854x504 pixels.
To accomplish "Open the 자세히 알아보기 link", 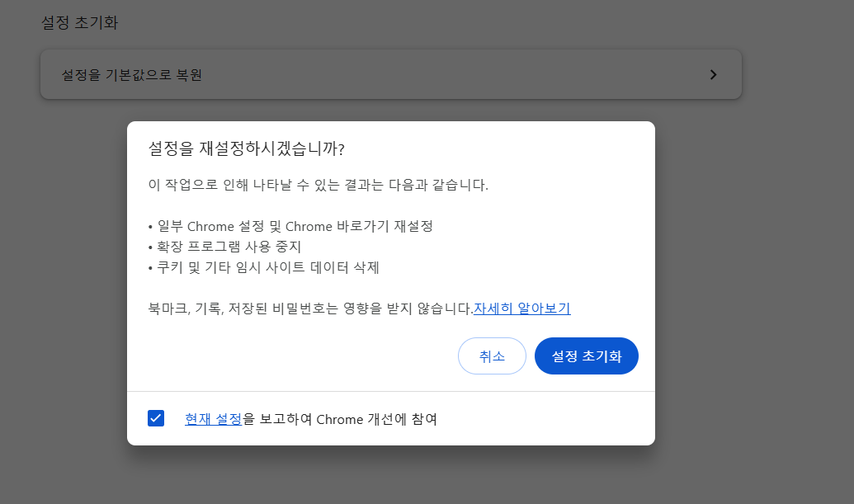I will 521,309.
